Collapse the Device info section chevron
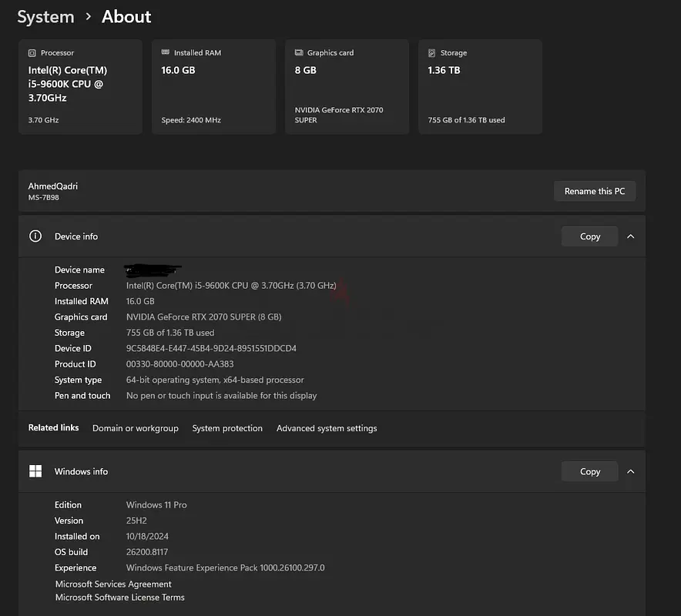This screenshot has height=616, width=681. point(630,236)
